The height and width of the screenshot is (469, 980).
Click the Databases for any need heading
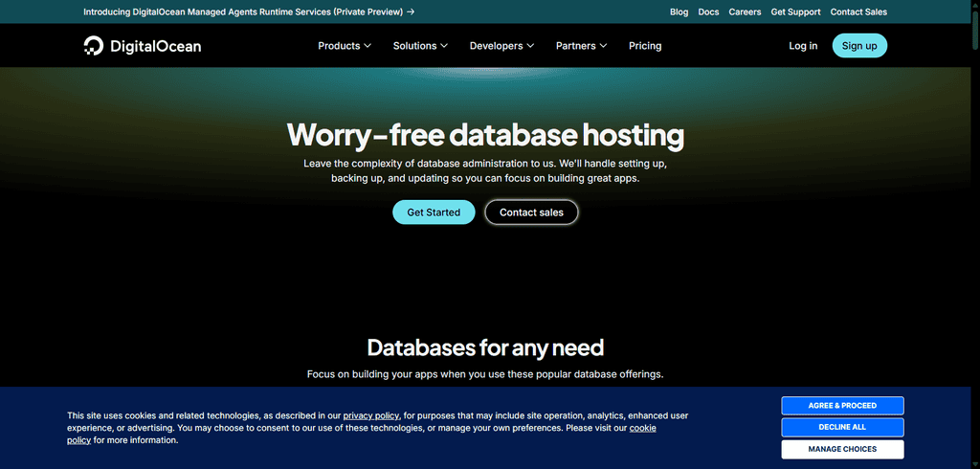485,347
